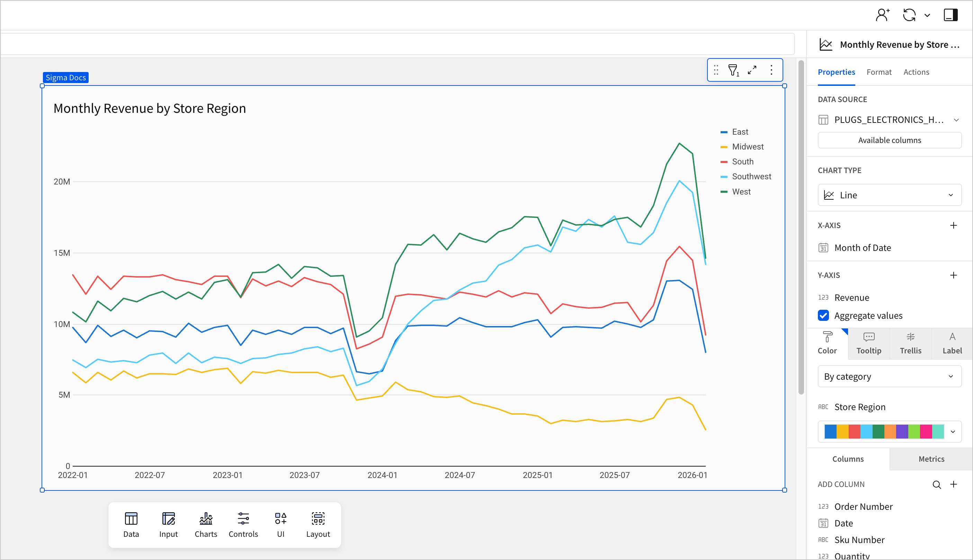Expand the chart to fullscreen

(752, 70)
